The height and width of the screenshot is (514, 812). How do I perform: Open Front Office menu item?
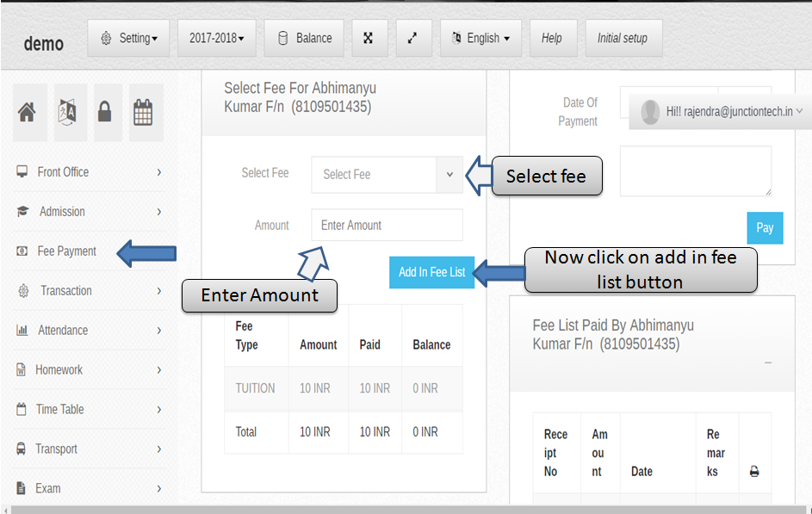pyautogui.click(x=89, y=172)
